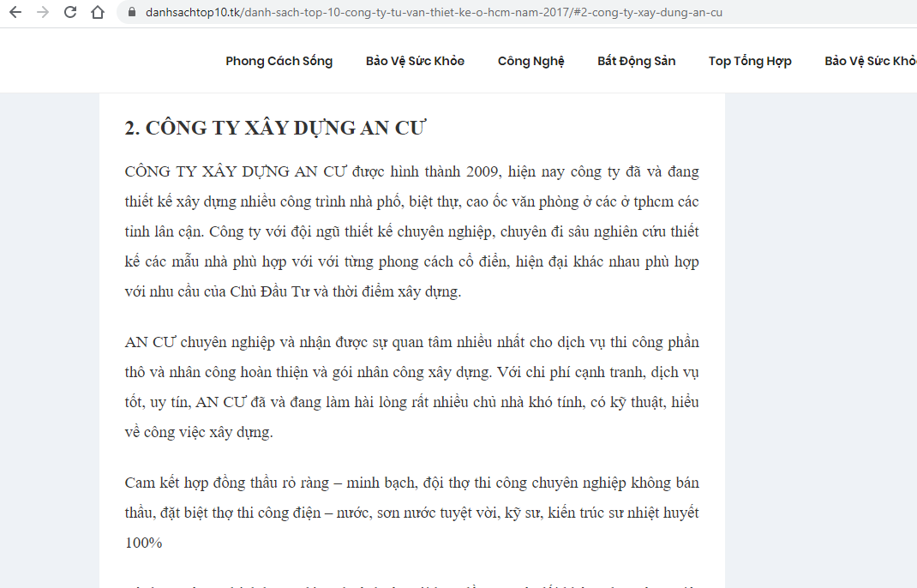The image size is (917, 588).
Task: Go to the Bất Động Sản section
Action: [636, 61]
